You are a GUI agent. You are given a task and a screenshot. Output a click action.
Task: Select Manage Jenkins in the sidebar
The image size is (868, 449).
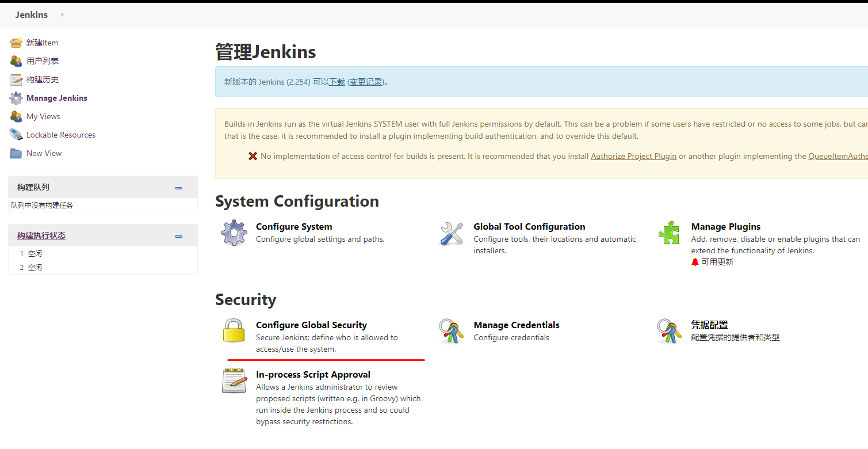point(57,98)
